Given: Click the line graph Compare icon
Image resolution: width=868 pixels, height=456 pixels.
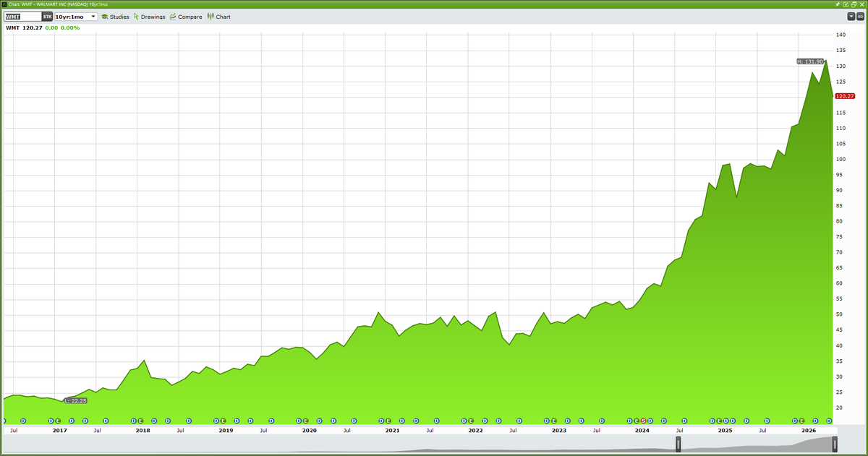Looking at the screenshot, I should point(173,16).
